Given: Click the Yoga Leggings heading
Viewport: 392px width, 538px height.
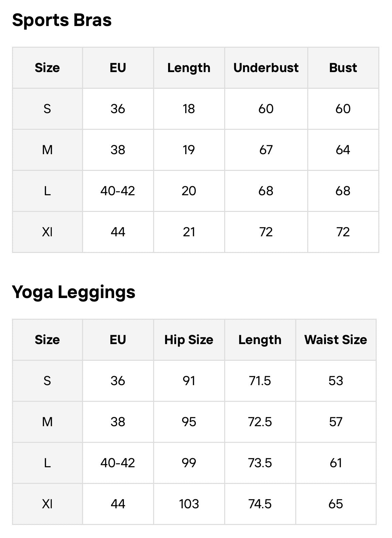Looking at the screenshot, I should pos(74,292).
